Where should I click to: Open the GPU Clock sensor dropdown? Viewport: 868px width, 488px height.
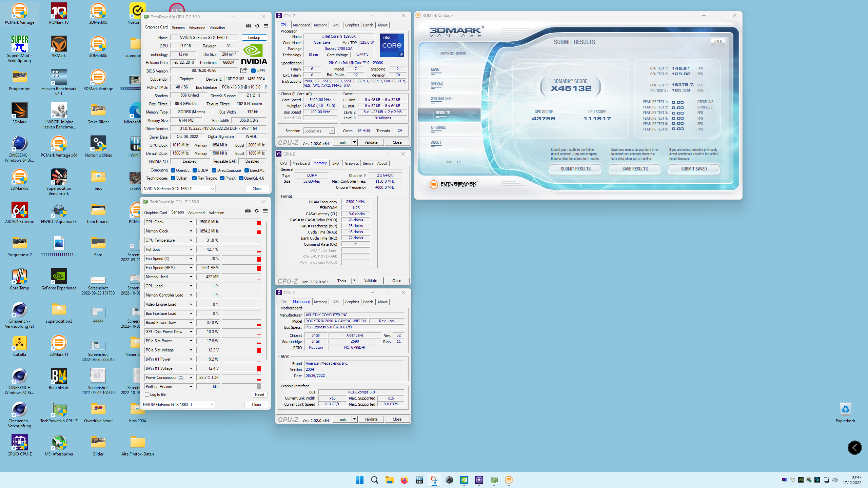tap(191, 222)
